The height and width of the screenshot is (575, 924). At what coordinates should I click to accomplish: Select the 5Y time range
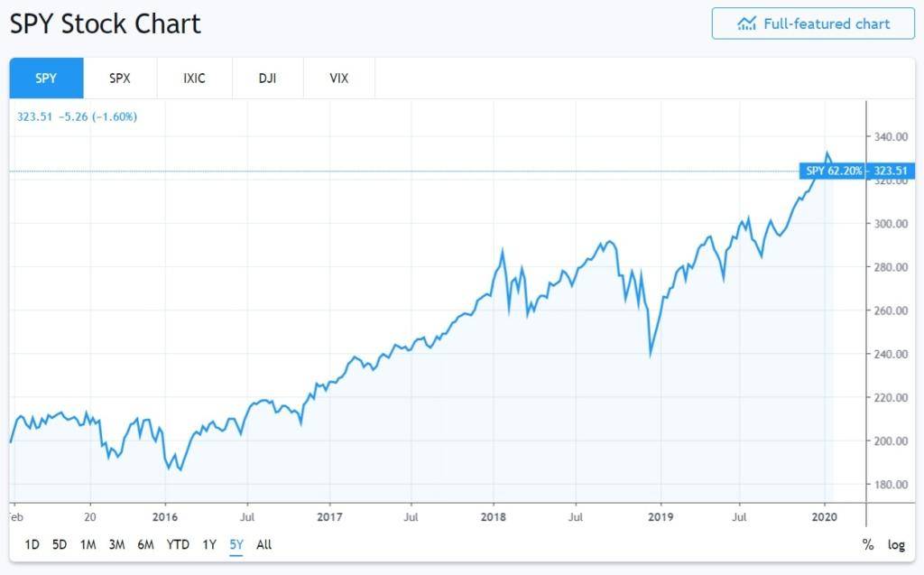pos(236,544)
